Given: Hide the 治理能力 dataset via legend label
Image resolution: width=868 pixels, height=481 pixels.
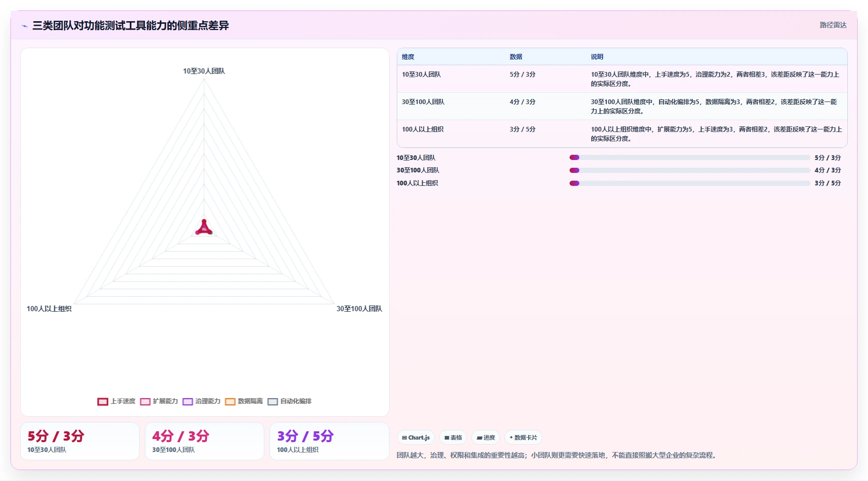Looking at the screenshot, I should pyautogui.click(x=208, y=401).
